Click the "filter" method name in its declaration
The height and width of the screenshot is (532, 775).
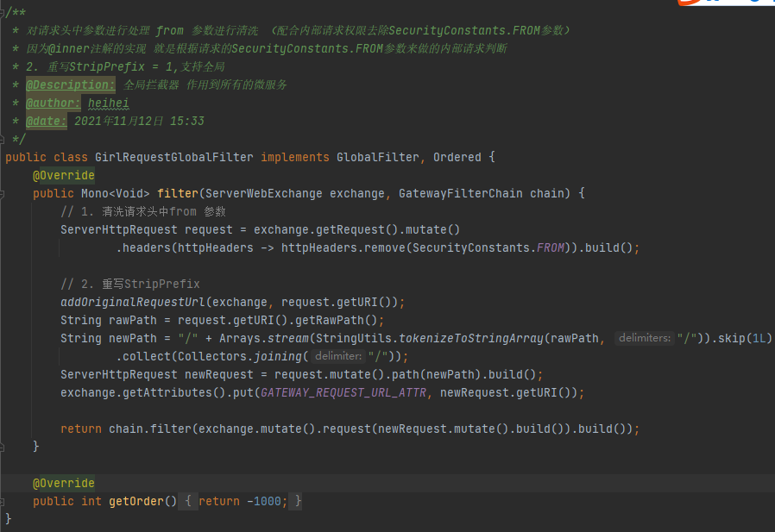178,194
